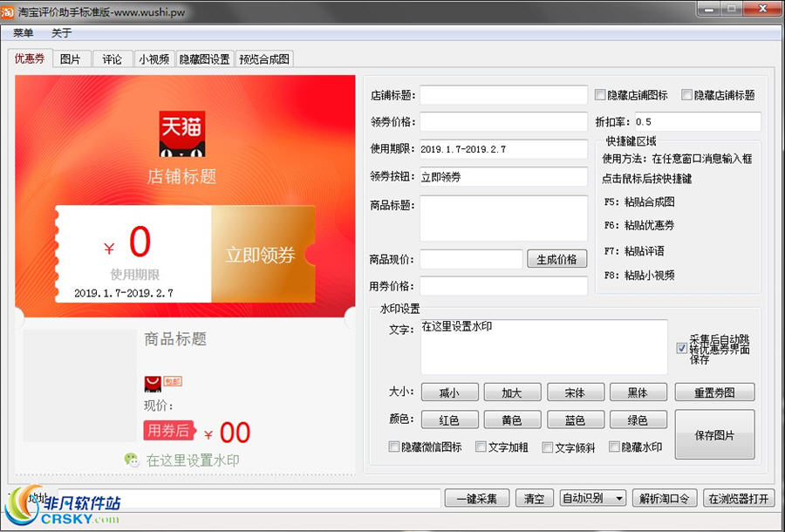The height and width of the screenshot is (532, 785).
Task: Enable 隐藏店铺标题 checkbox
Action: pos(687,94)
